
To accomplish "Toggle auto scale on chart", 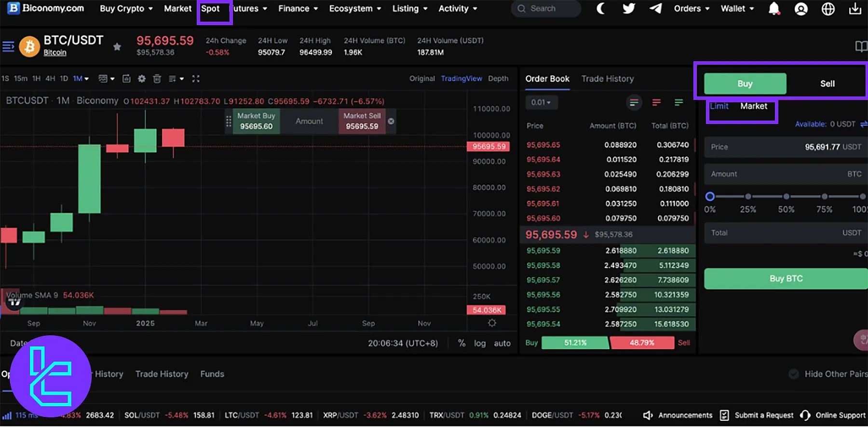I will (502, 343).
